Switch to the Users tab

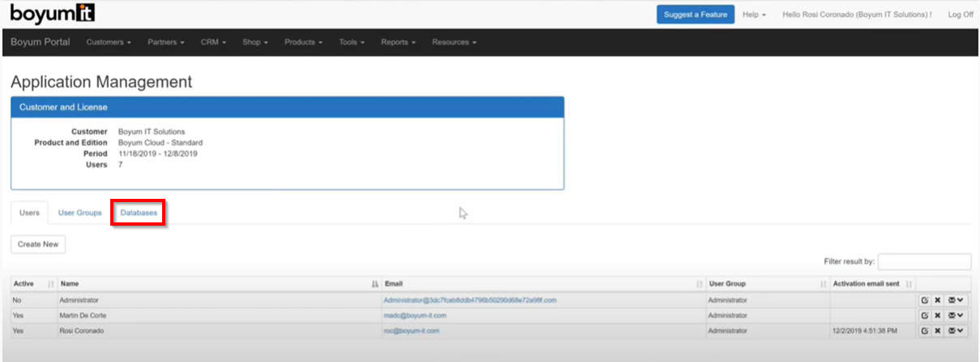29,213
